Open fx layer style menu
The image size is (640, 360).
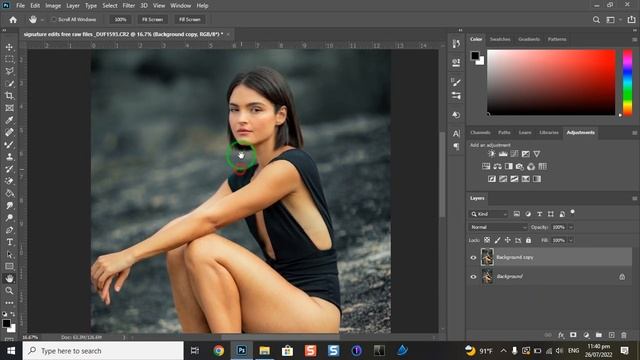(561, 335)
